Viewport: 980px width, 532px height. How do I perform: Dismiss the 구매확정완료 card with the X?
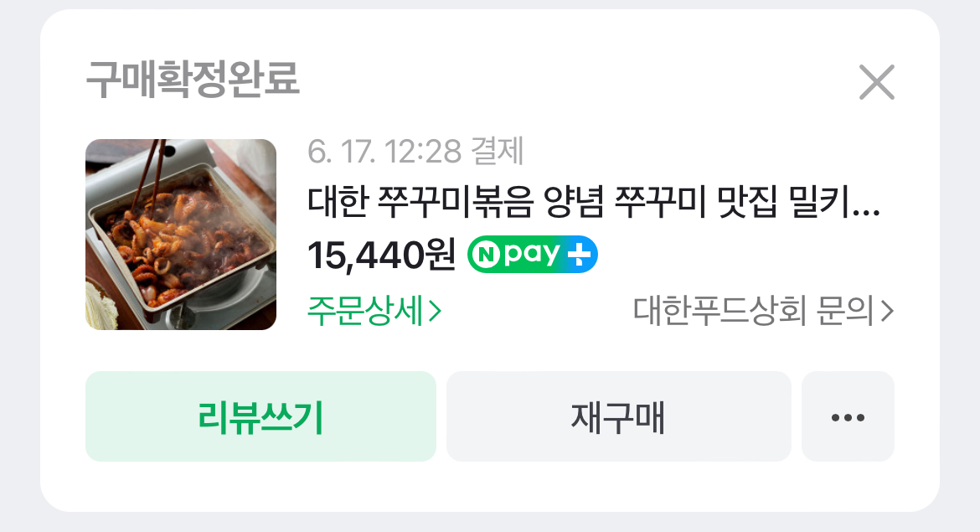[876, 82]
